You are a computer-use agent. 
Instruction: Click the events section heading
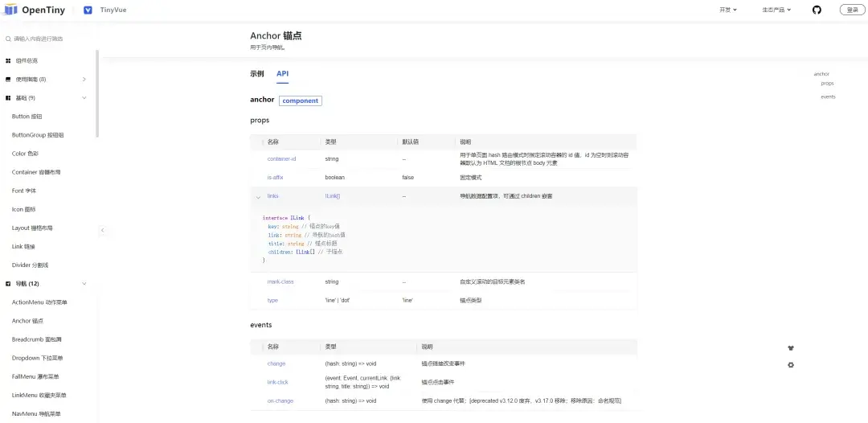(260, 325)
